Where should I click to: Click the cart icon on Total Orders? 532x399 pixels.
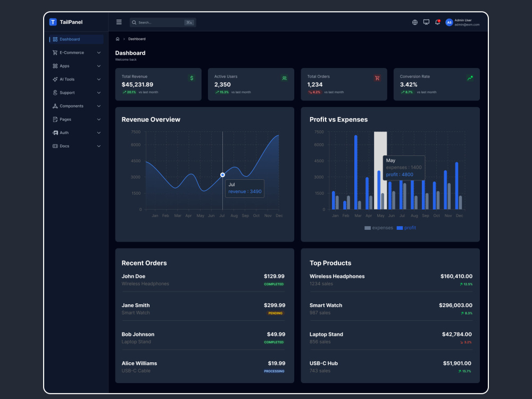click(x=377, y=78)
